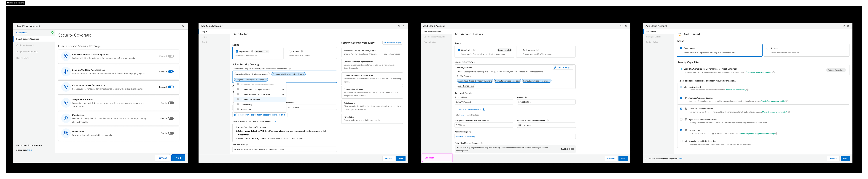Remove the Compute Serverless Function Scan chip
Viewport: 868px width, 179px height.
click(x=266, y=80)
